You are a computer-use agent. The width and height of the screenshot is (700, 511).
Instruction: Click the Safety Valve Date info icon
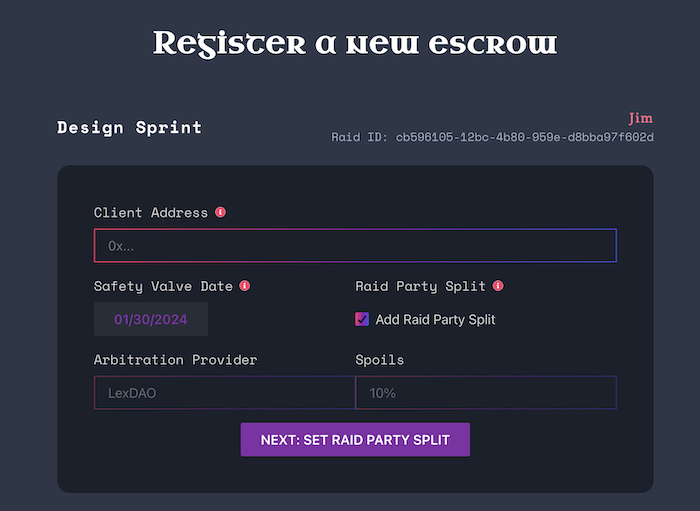245,286
